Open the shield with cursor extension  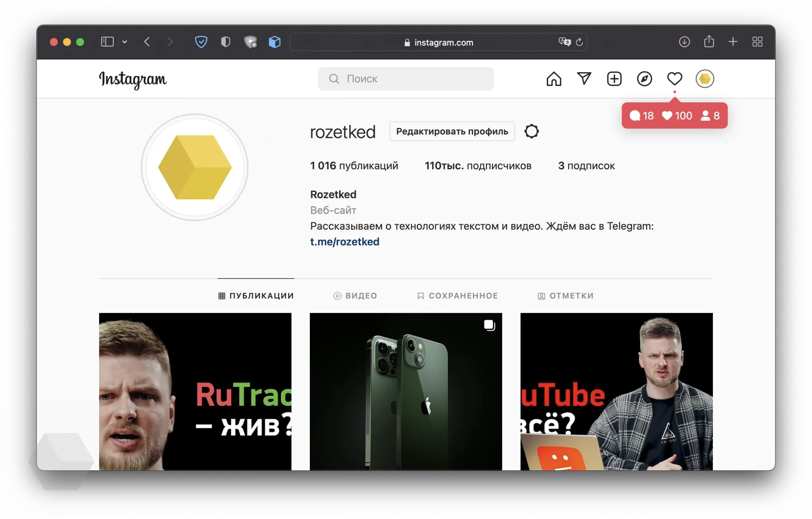click(x=251, y=42)
